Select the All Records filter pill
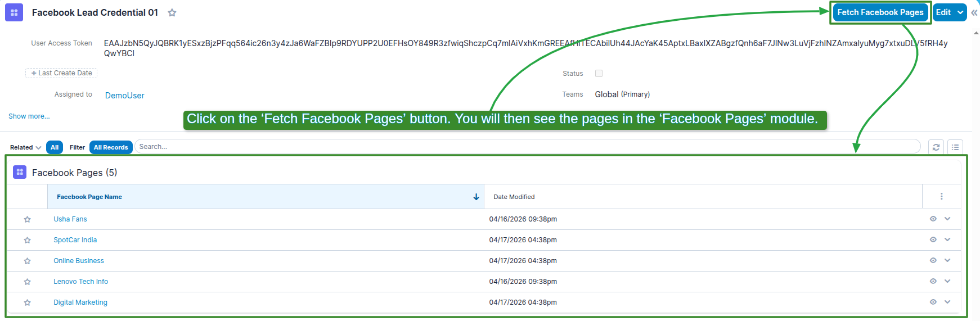 point(111,147)
